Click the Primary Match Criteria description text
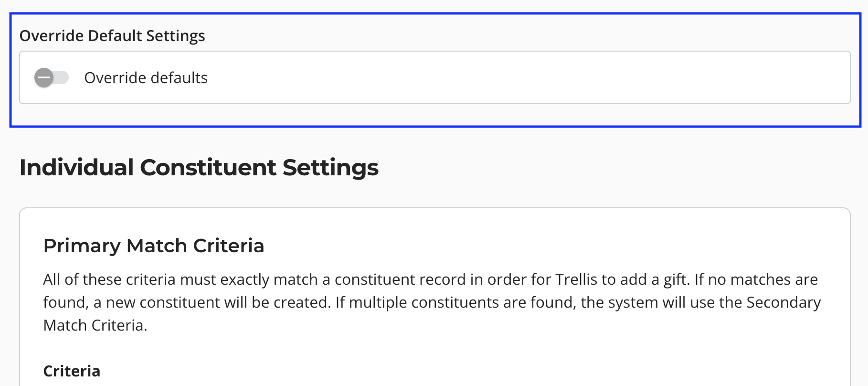The height and width of the screenshot is (386, 868). (430, 302)
